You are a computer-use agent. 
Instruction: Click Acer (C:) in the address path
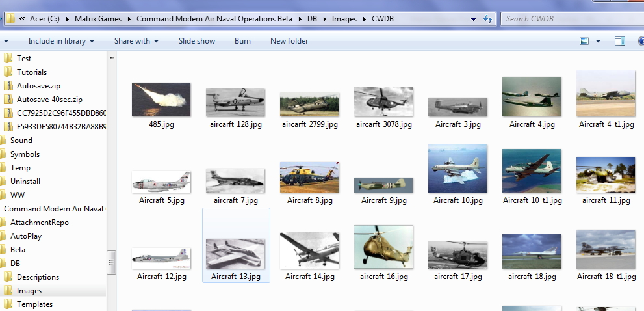[45, 19]
